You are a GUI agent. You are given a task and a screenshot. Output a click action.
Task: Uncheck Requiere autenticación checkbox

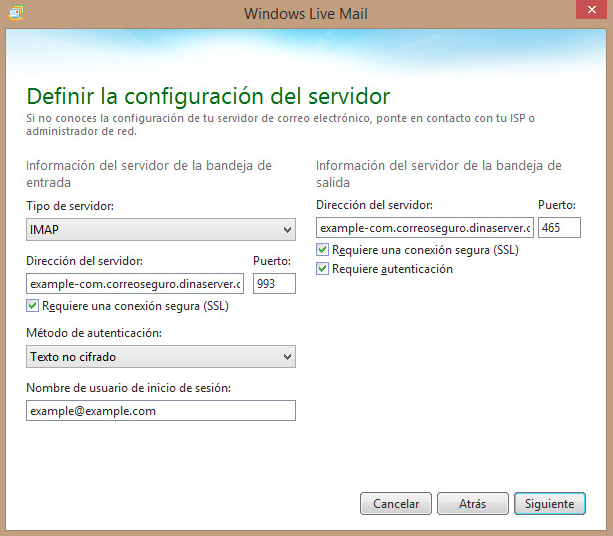pos(322,269)
